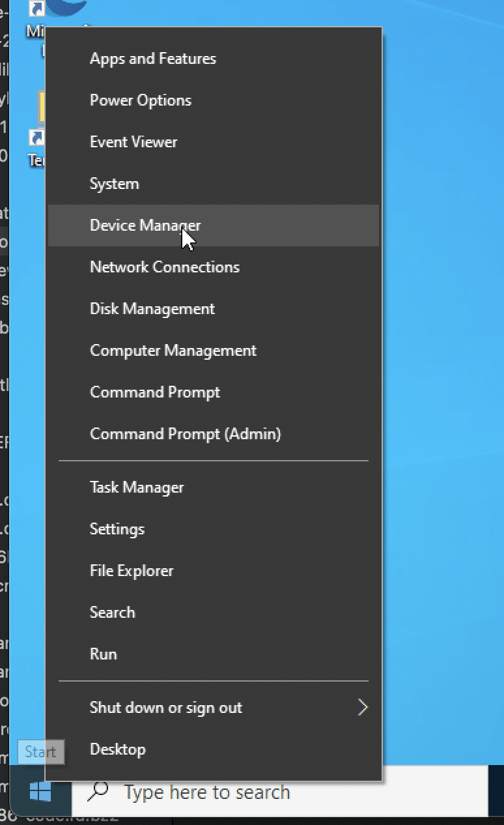Open Power Options from the menu
The image size is (504, 825).
[x=214, y=100]
